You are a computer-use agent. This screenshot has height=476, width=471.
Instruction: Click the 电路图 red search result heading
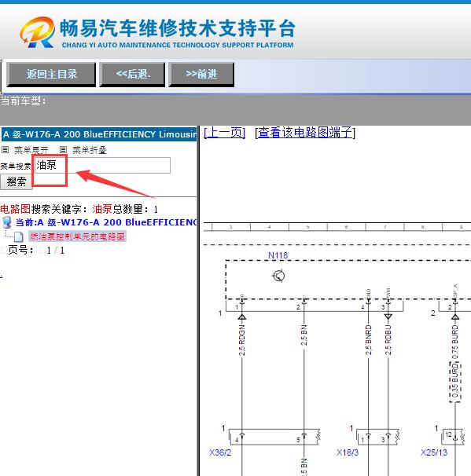pyautogui.click(x=15, y=209)
